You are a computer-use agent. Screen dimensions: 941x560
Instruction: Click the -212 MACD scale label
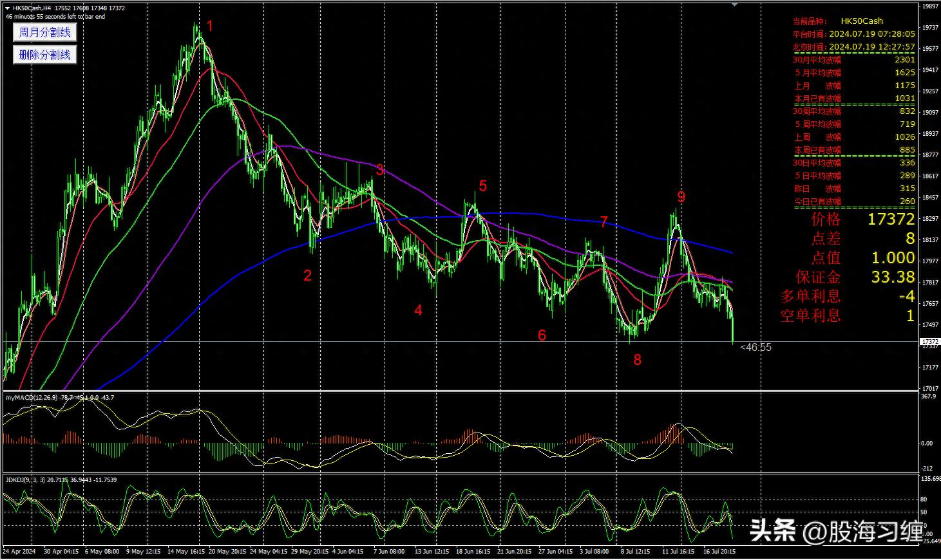click(927, 468)
